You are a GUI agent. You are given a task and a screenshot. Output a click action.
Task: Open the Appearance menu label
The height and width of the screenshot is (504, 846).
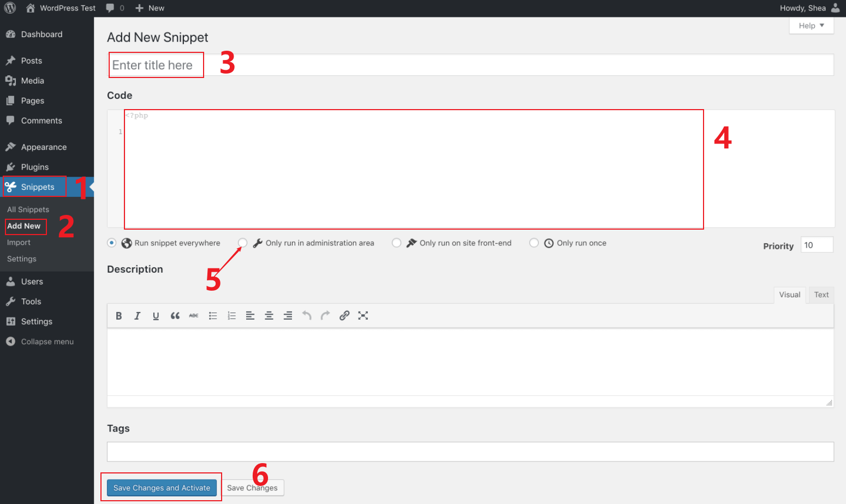pos(44,147)
